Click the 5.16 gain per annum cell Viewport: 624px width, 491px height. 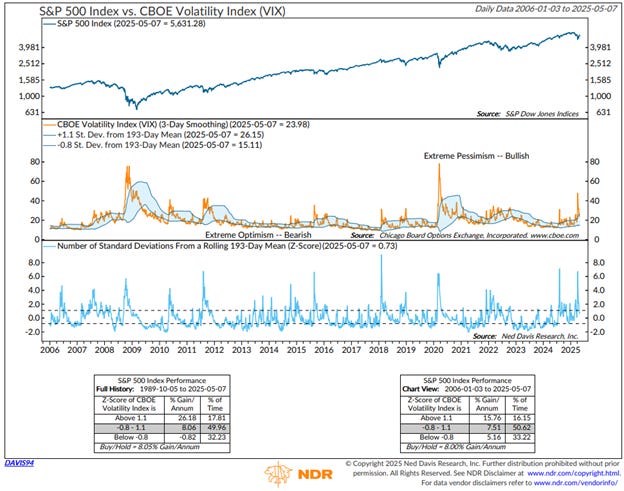[494, 437]
